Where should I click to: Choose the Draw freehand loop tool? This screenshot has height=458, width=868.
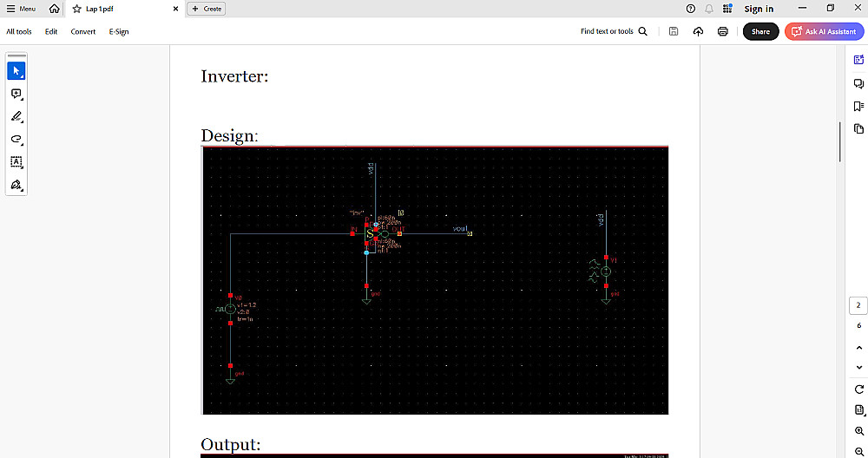(16, 139)
